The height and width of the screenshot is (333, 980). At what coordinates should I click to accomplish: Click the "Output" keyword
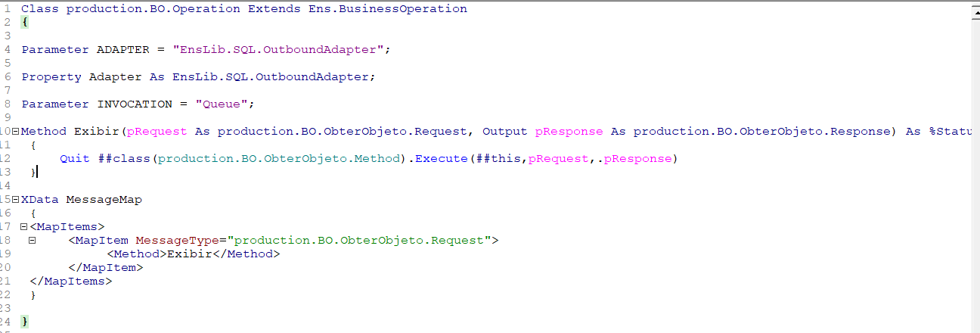click(505, 132)
